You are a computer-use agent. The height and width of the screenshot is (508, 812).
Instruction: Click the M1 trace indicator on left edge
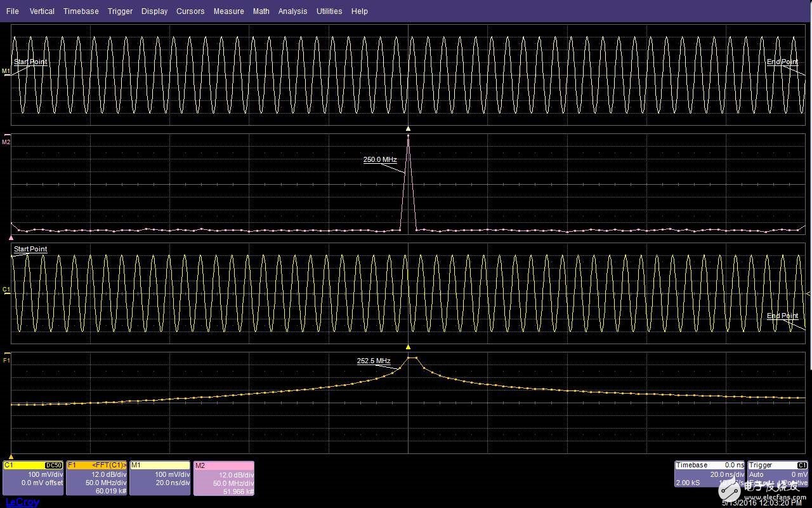[6, 72]
